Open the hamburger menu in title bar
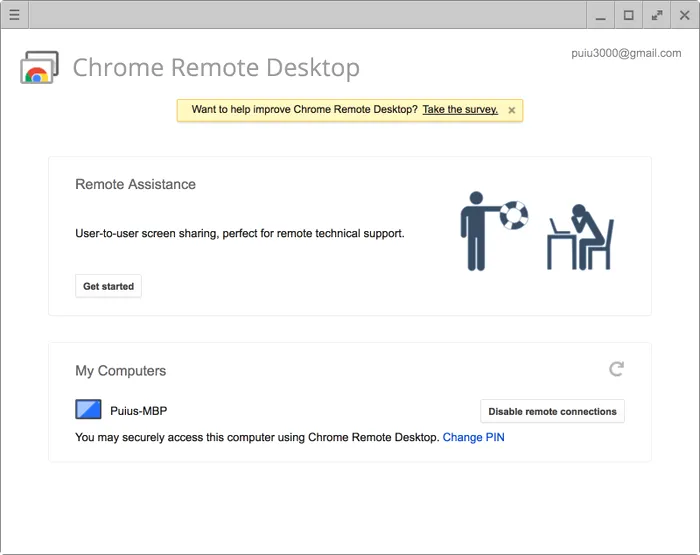Screen dimensions: 700x555 point(14,15)
